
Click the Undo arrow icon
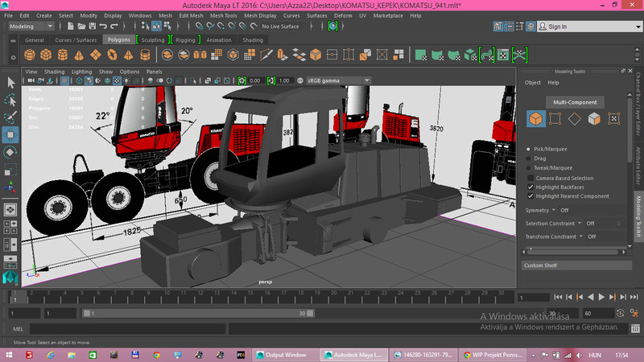click(103, 27)
